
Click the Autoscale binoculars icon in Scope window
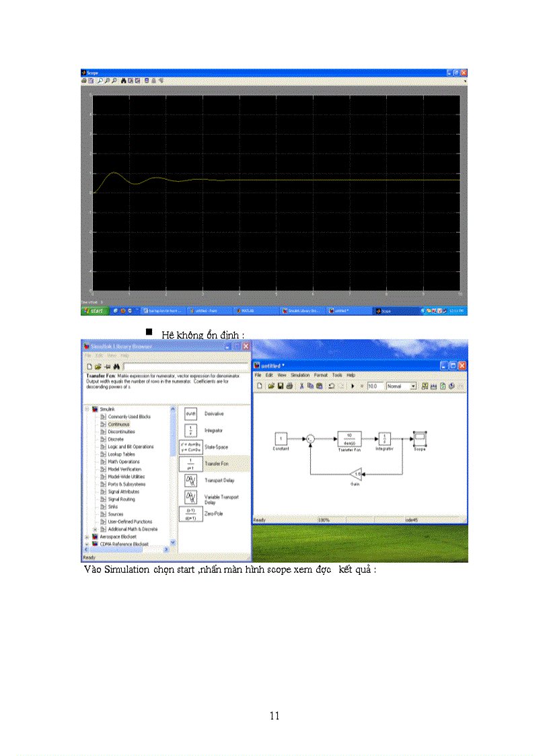(123, 81)
